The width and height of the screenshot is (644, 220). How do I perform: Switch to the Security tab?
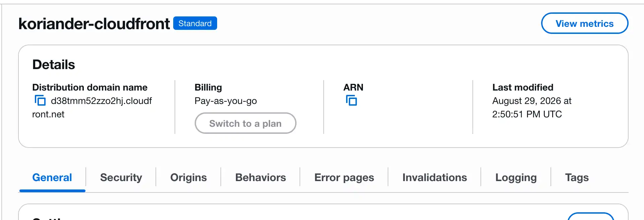[x=121, y=177]
